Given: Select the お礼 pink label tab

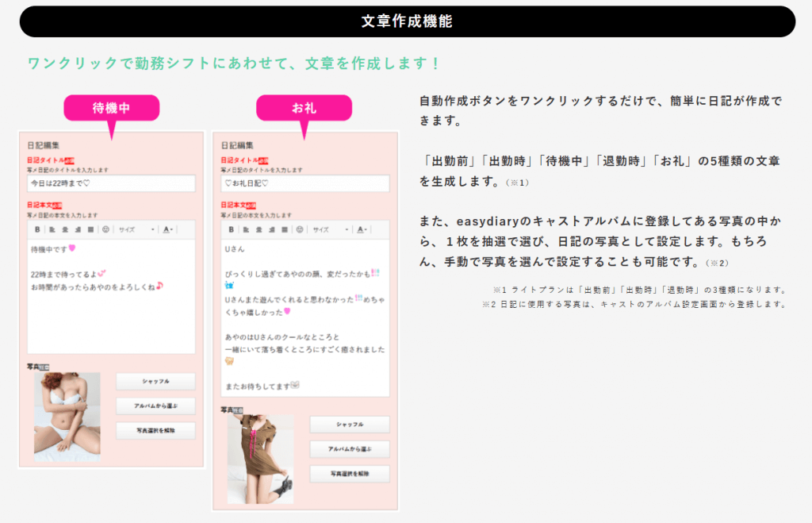Looking at the screenshot, I should pos(304,108).
